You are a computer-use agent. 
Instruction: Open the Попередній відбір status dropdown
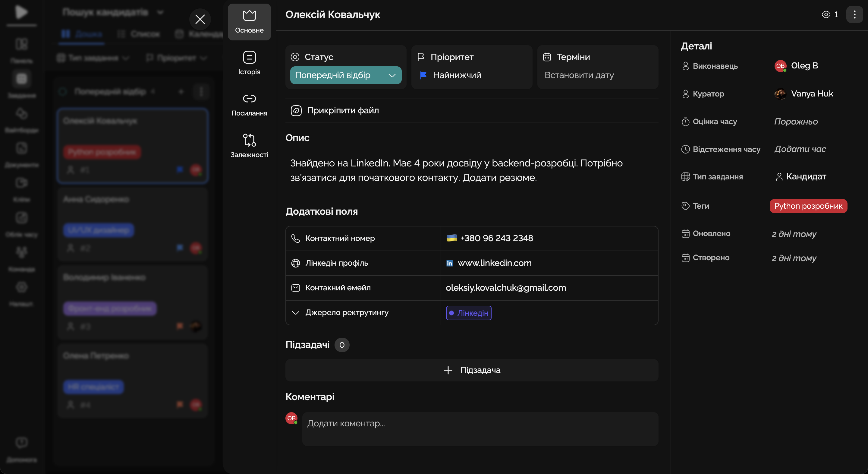(345, 75)
